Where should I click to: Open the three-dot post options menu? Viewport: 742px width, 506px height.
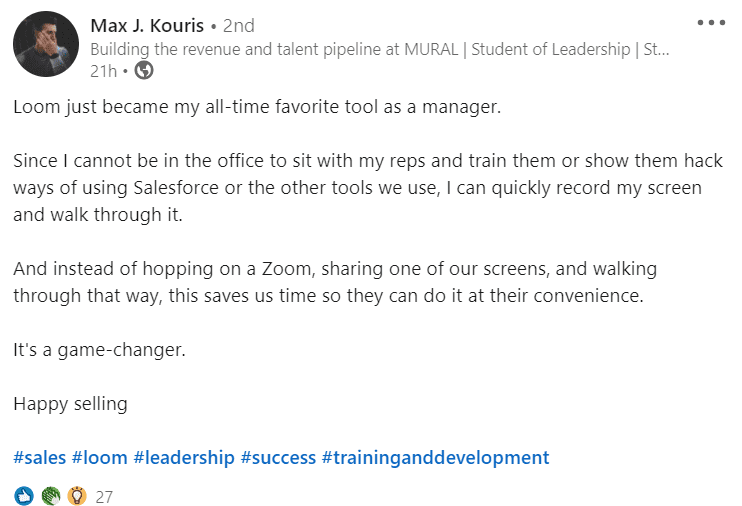[x=711, y=22]
